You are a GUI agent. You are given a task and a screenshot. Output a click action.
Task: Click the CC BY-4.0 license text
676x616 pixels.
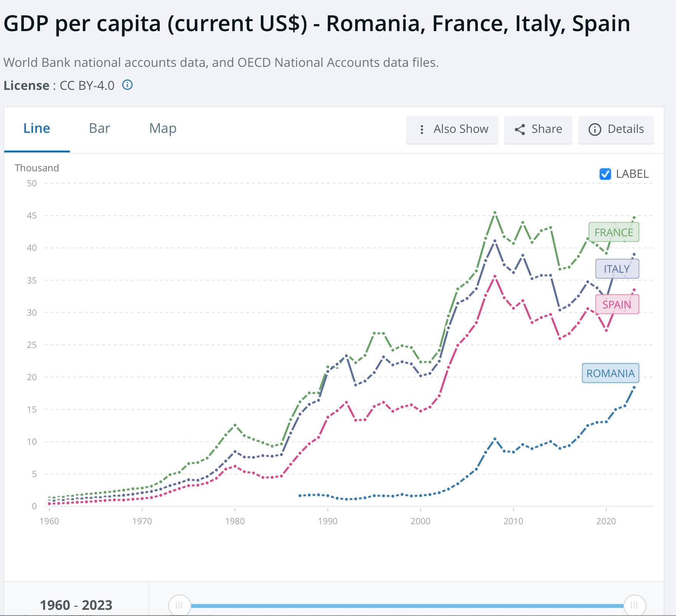tap(87, 85)
